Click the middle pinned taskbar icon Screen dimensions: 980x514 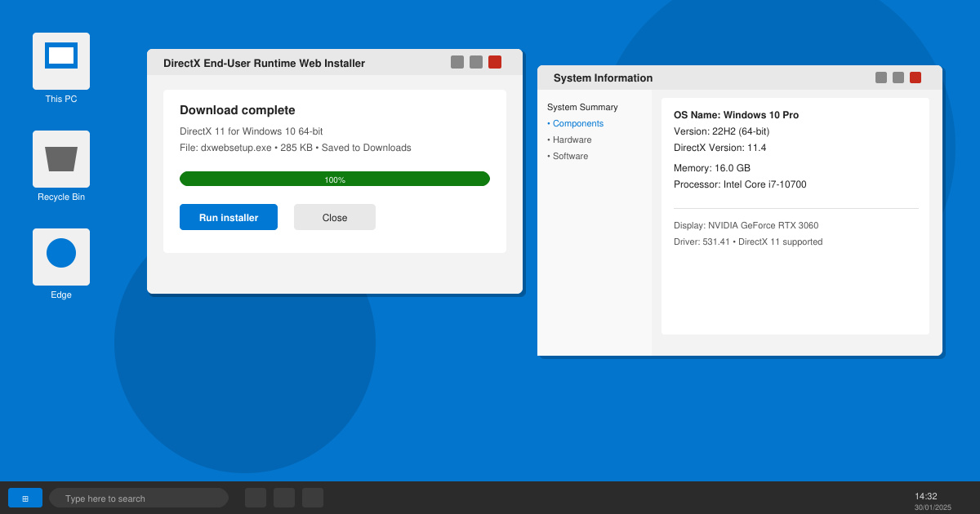point(284,498)
